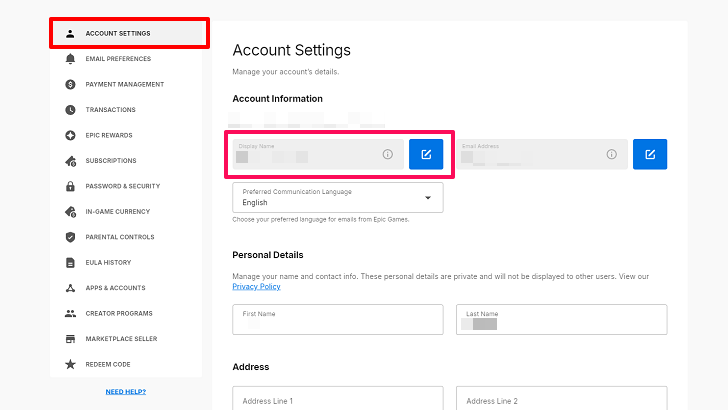The image size is (728, 410).
Task: Click the Address Line 1 field
Action: point(338,398)
